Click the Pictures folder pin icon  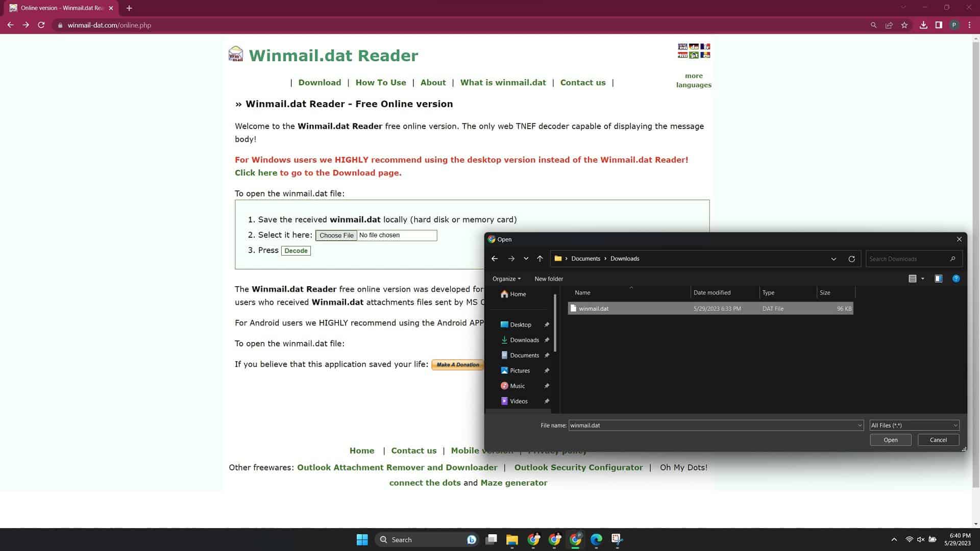pos(547,370)
